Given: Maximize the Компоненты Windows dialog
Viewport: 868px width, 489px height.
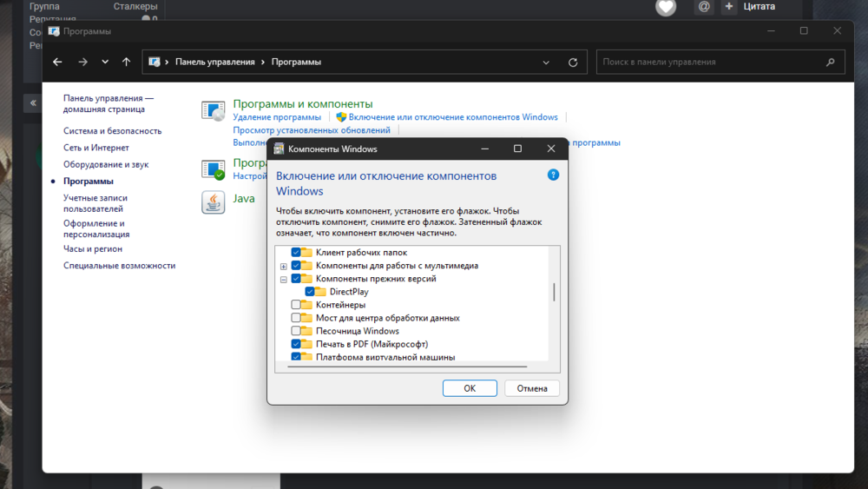Looking at the screenshot, I should click(517, 149).
